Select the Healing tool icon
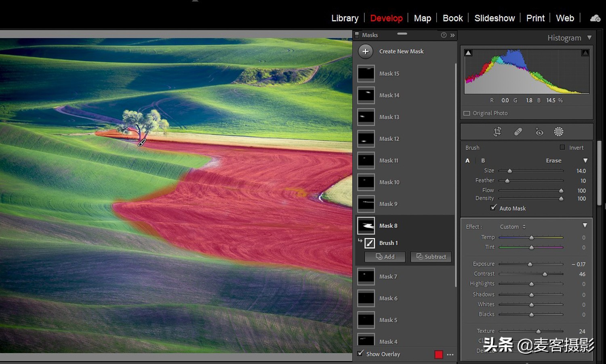This screenshot has height=364, width=606. (518, 132)
